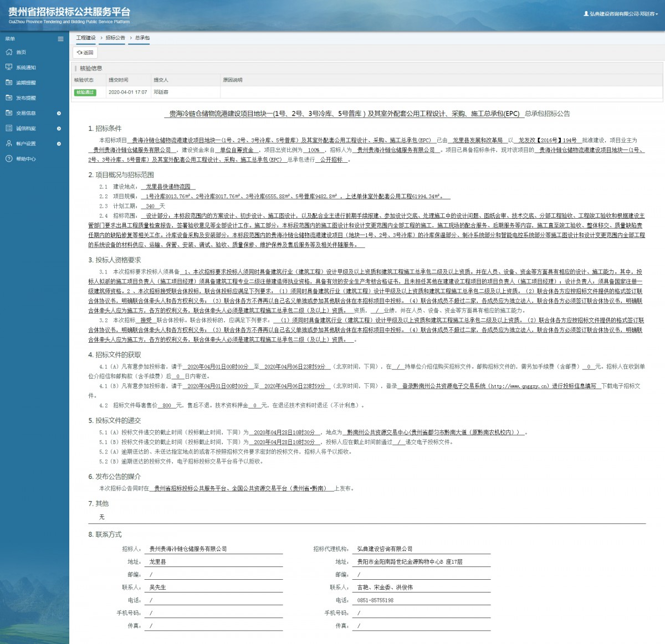Viewport: 665px width, 644px height.
Task: Collapse the sidebar with the hamburger icon
Action: 60,39
